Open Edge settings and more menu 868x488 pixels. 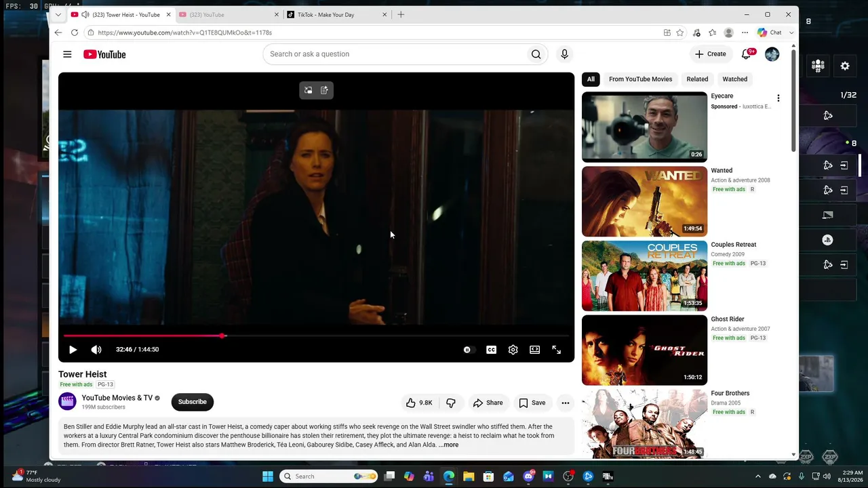point(745,33)
